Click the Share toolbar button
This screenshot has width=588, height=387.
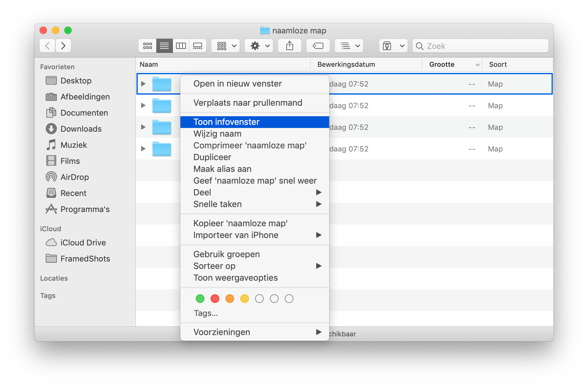[290, 46]
